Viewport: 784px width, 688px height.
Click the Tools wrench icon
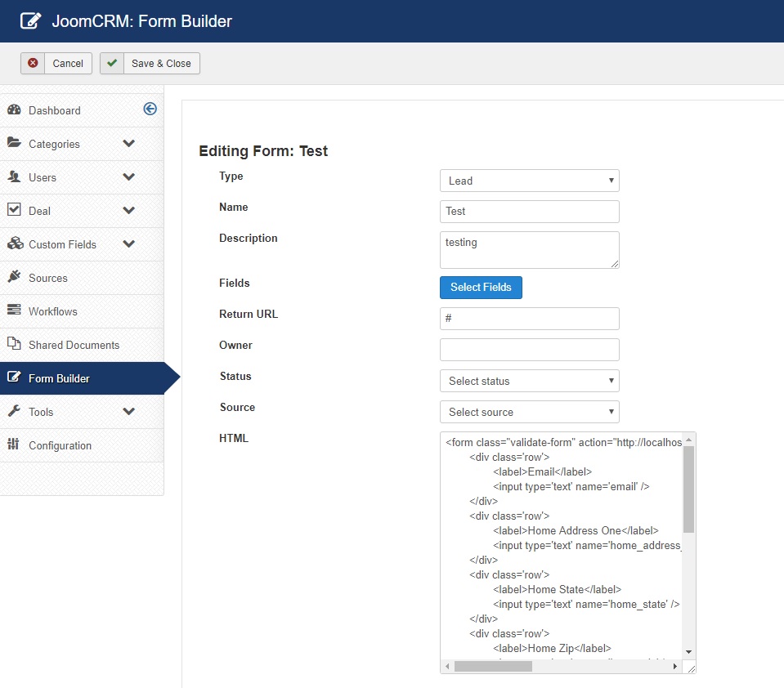coord(14,412)
